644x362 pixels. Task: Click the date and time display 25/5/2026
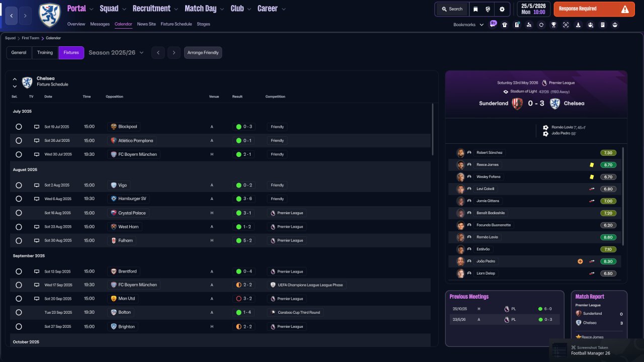click(x=533, y=9)
